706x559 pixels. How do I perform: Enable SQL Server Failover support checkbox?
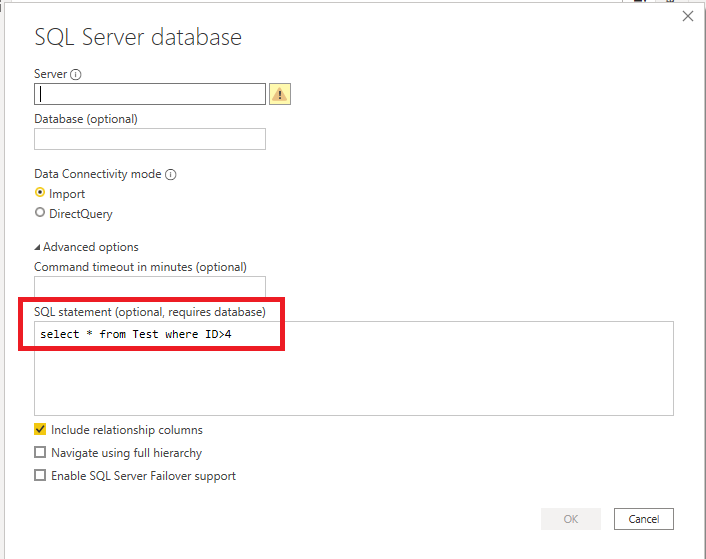point(40,475)
